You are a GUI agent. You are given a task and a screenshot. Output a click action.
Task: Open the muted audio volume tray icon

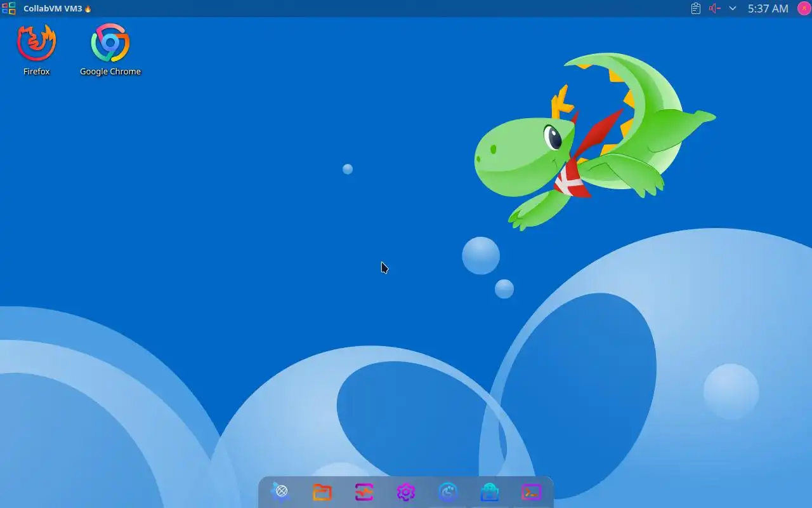pyautogui.click(x=715, y=8)
